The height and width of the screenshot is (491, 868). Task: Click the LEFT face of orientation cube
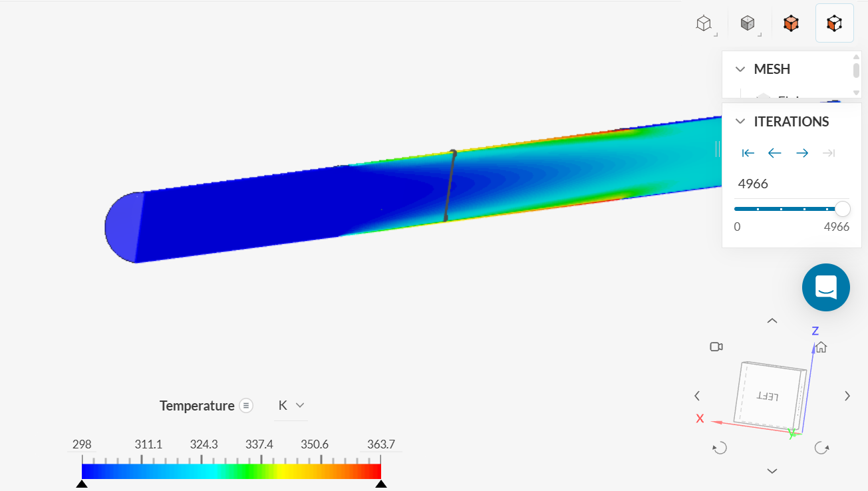(x=766, y=396)
